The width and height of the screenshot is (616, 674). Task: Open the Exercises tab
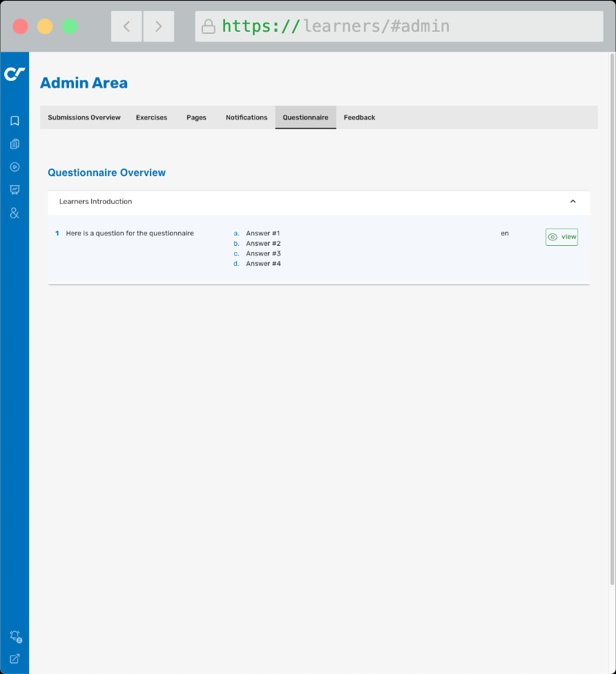151,117
